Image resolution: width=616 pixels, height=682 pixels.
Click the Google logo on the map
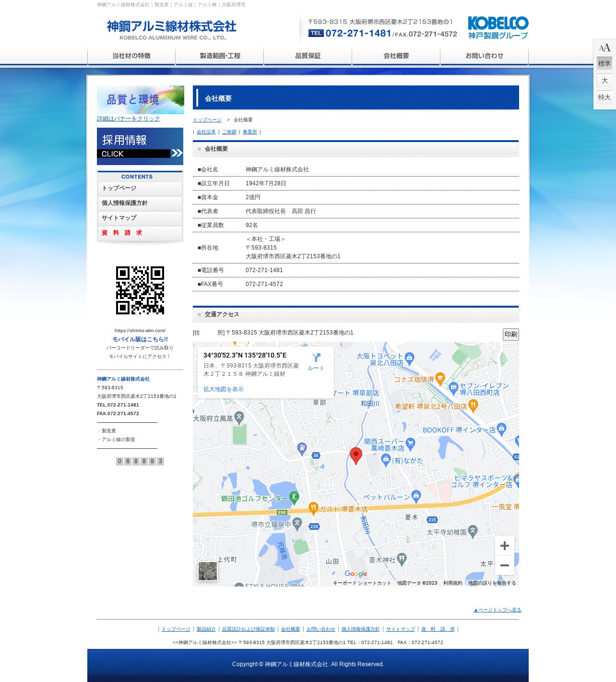(356, 574)
